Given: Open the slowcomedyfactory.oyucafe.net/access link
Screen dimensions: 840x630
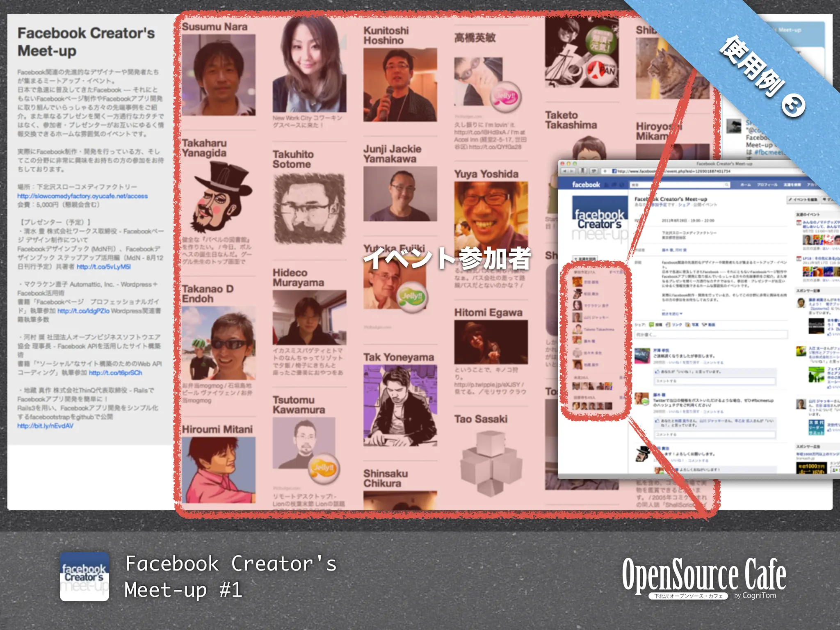Looking at the screenshot, I should (x=82, y=196).
